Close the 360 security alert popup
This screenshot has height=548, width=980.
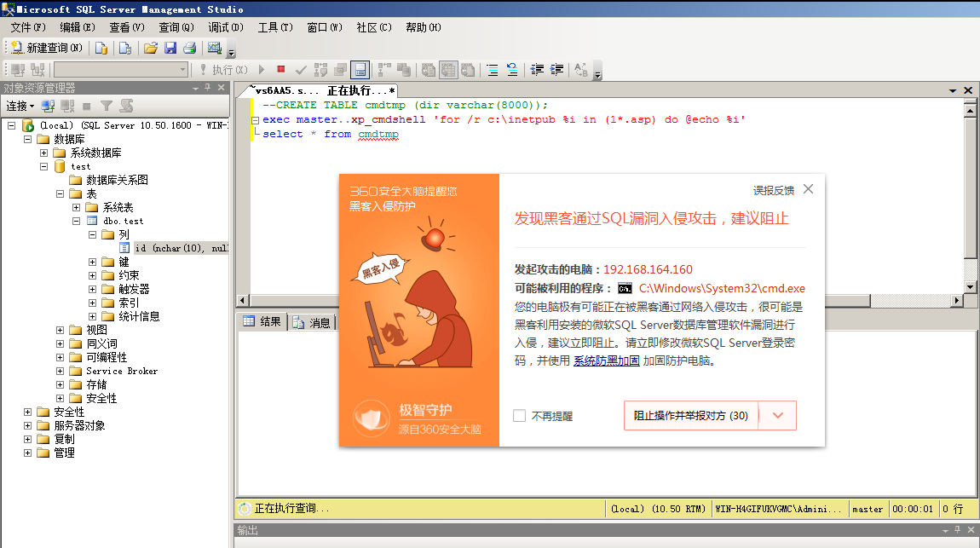808,188
